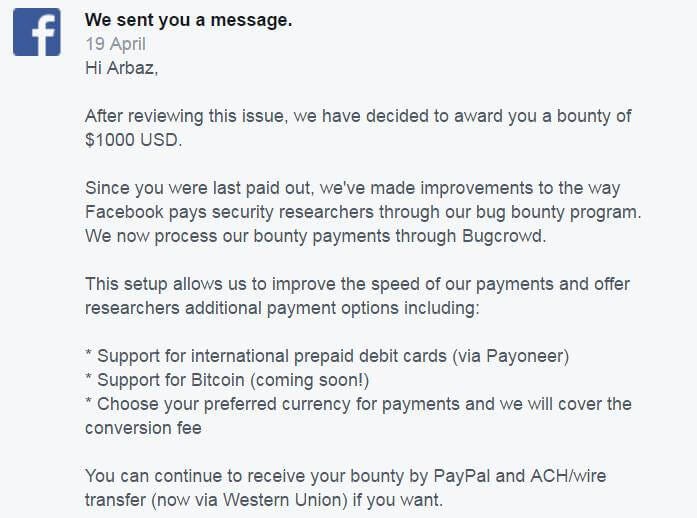Open the 'We sent you a message.' heading

pos(188,20)
